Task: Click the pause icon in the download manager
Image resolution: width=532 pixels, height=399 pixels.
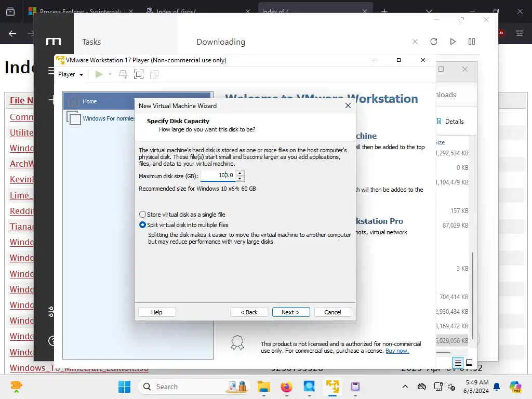Action: (472, 42)
